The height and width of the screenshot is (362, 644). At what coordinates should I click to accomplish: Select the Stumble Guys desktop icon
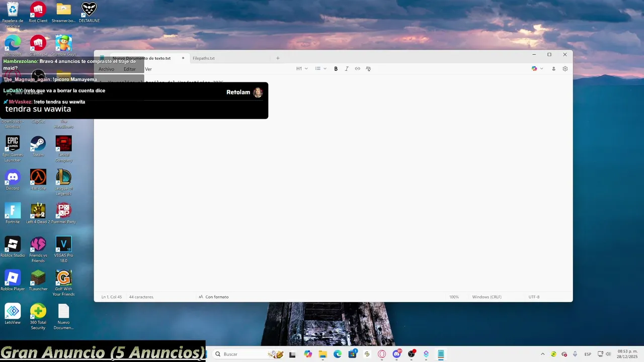(x=63, y=46)
